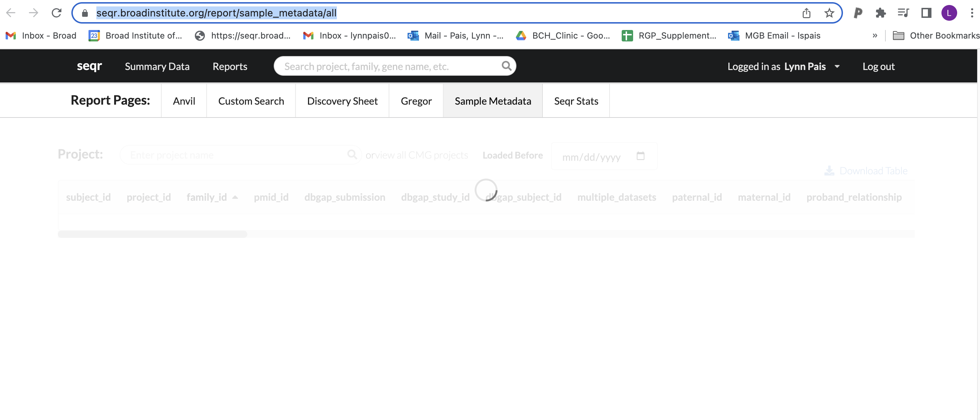This screenshot has width=980, height=420.
Task: Open the Chrome extensions puzzle icon
Action: [881, 12]
